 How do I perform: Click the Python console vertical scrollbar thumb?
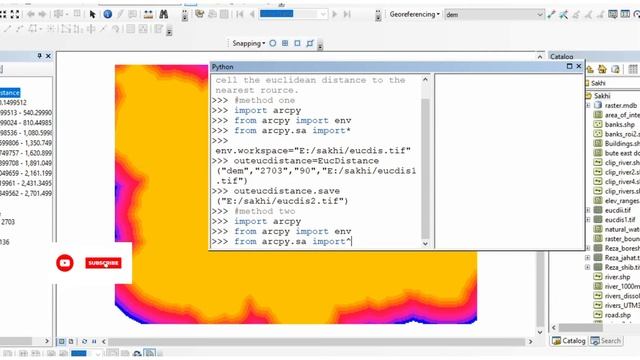coord(425,168)
